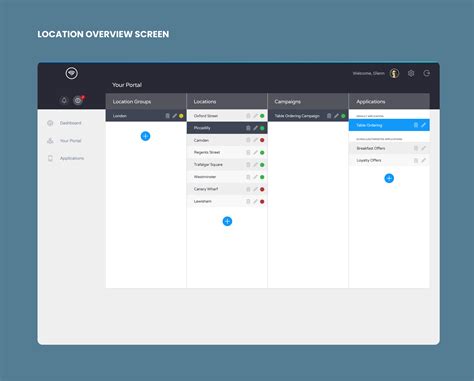Delete the Table Ordering Campaign
This screenshot has width=474, height=381.
[x=329, y=116]
